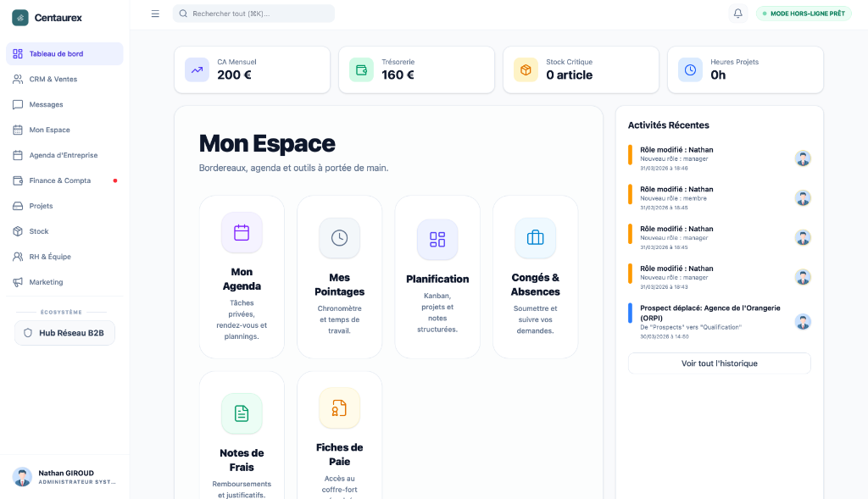Click the Projets sidebar icon
Screen dimensions: 868x499
pos(18,206)
